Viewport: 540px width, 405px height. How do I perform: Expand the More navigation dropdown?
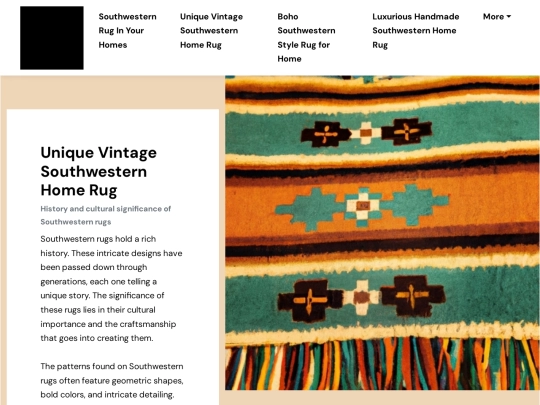497,17
